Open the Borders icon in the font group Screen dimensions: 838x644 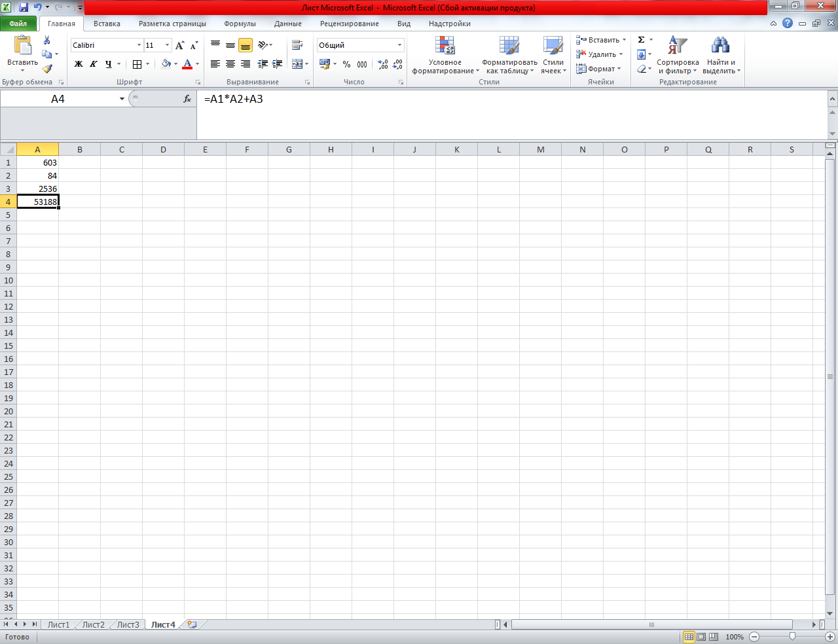click(x=137, y=64)
